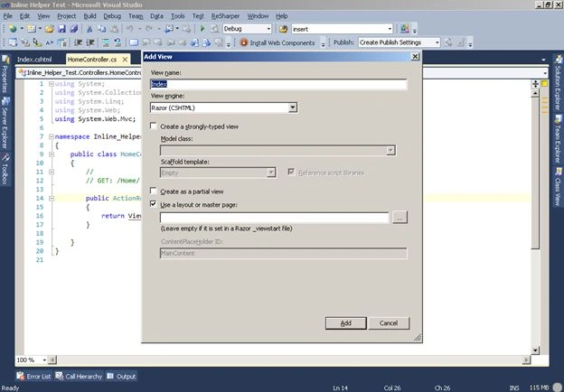Open the Error List panel

33,376
